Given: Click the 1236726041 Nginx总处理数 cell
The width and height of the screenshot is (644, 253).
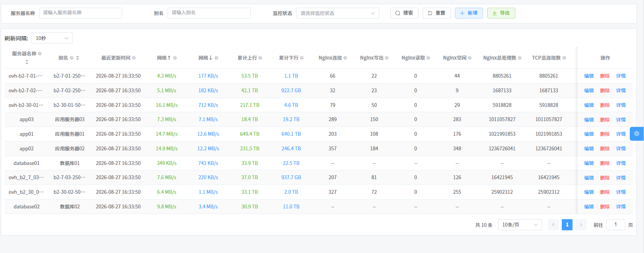Looking at the screenshot, I should pyautogui.click(x=502, y=149).
